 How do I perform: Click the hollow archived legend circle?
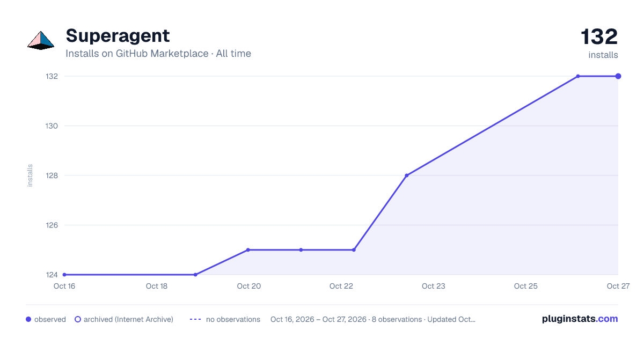pos(77,319)
